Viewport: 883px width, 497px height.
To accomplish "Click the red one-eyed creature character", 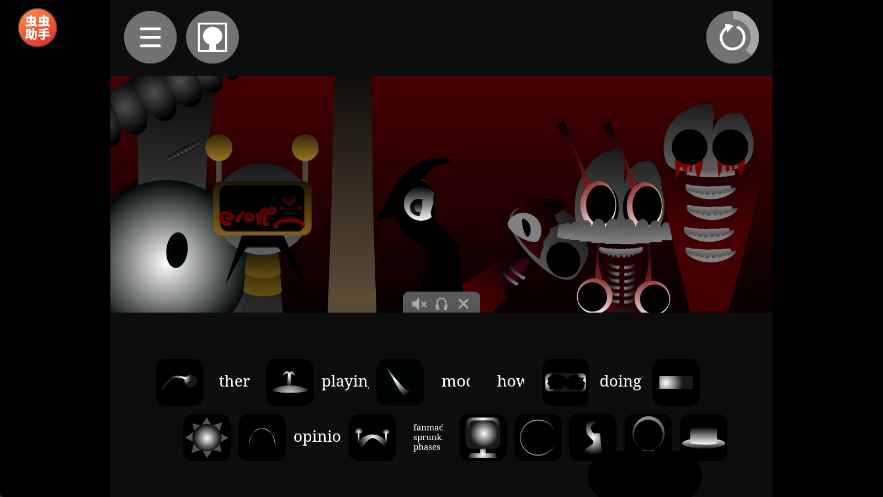I will pos(532,248).
